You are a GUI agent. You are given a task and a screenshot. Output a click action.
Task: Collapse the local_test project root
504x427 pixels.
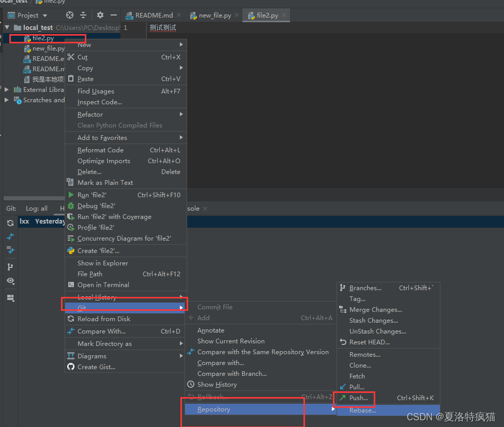(7, 27)
